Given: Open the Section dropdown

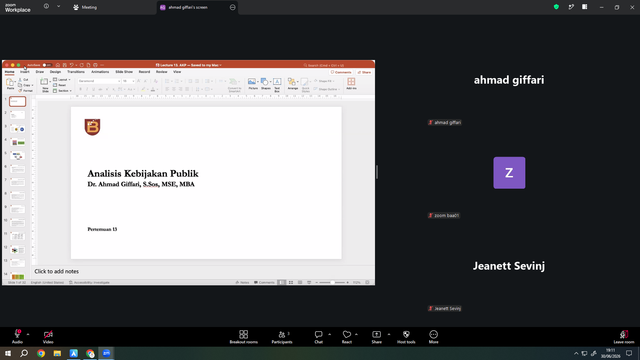Looking at the screenshot, I should 62,91.
